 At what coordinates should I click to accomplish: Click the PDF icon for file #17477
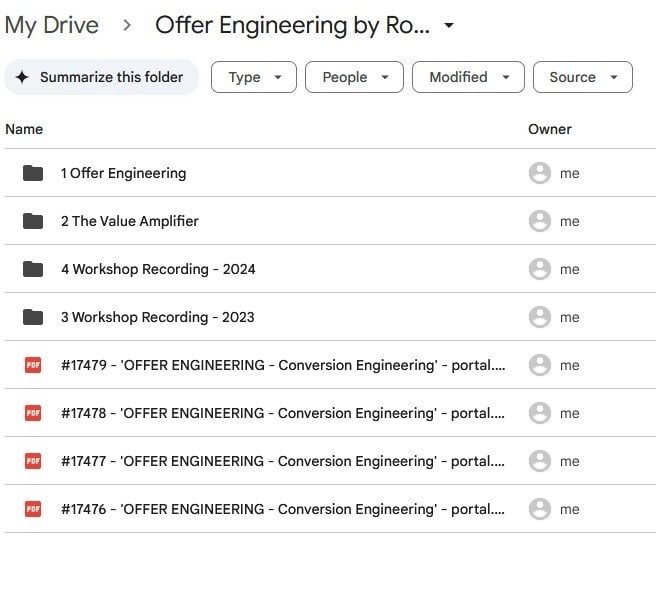(x=33, y=461)
